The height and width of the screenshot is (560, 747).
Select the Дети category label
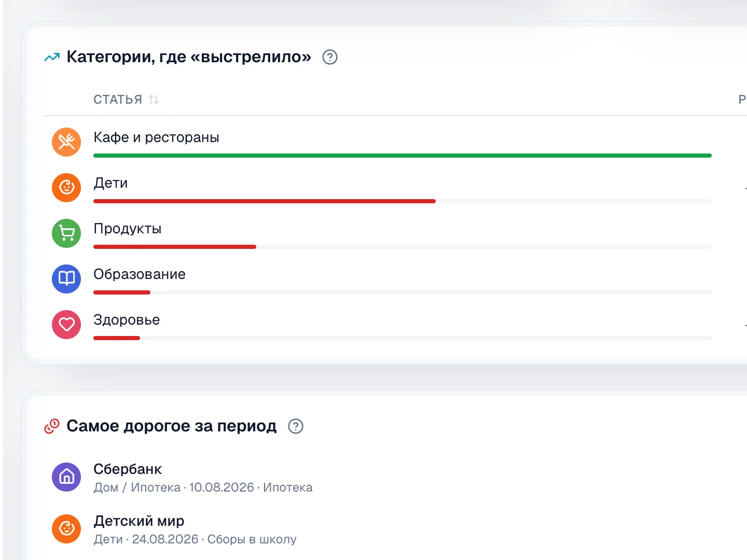110,183
